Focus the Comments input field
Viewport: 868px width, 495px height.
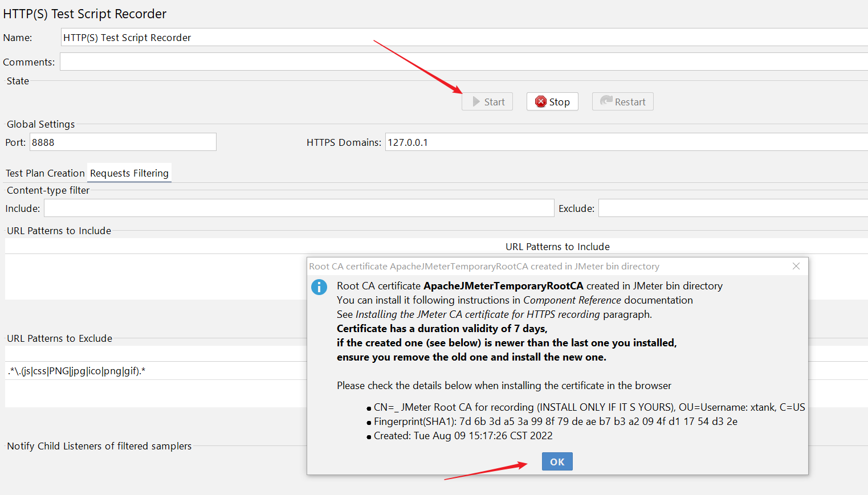click(x=456, y=62)
